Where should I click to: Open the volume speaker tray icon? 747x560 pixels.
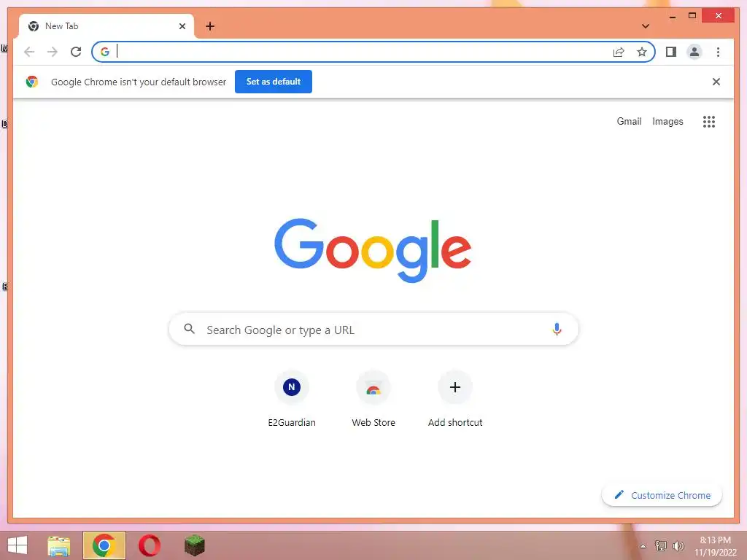[678, 546]
